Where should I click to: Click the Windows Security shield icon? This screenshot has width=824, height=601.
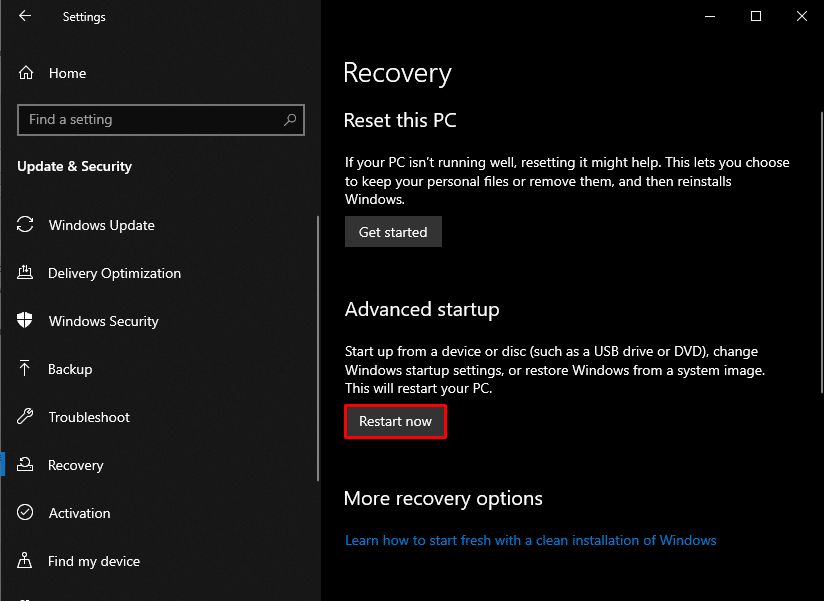coord(24,321)
